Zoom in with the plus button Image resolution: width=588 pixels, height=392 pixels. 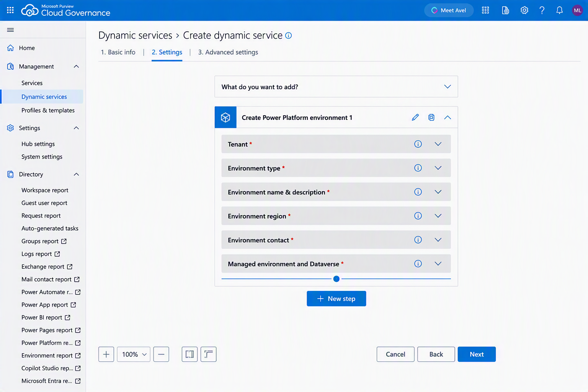106,354
